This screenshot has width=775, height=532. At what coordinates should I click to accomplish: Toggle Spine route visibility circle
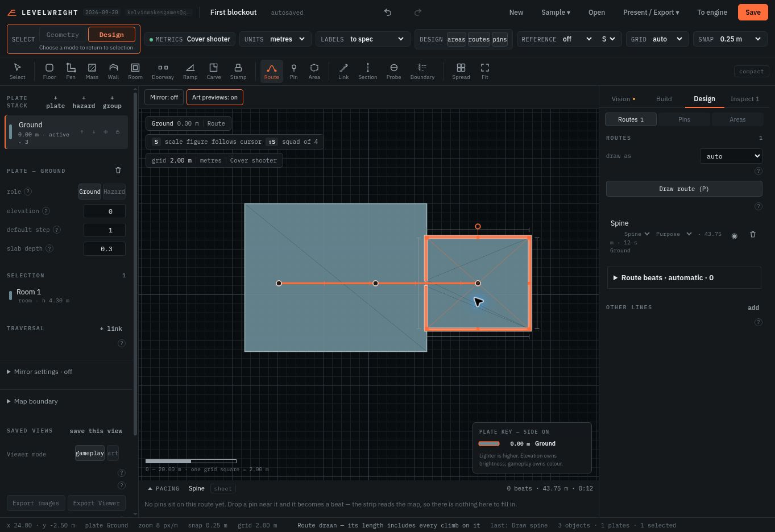coord(734,235)
